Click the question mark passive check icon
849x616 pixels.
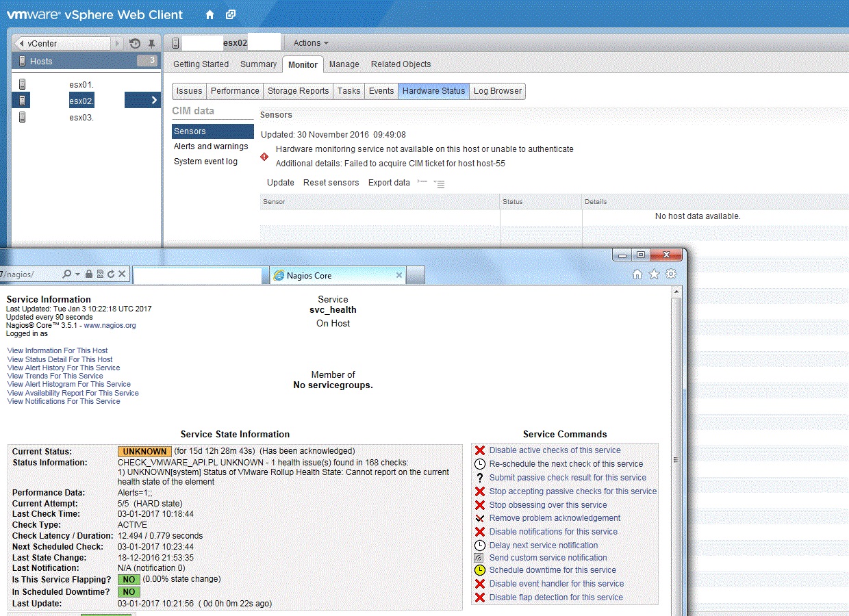pyautogui.click(x=480, y=478)
